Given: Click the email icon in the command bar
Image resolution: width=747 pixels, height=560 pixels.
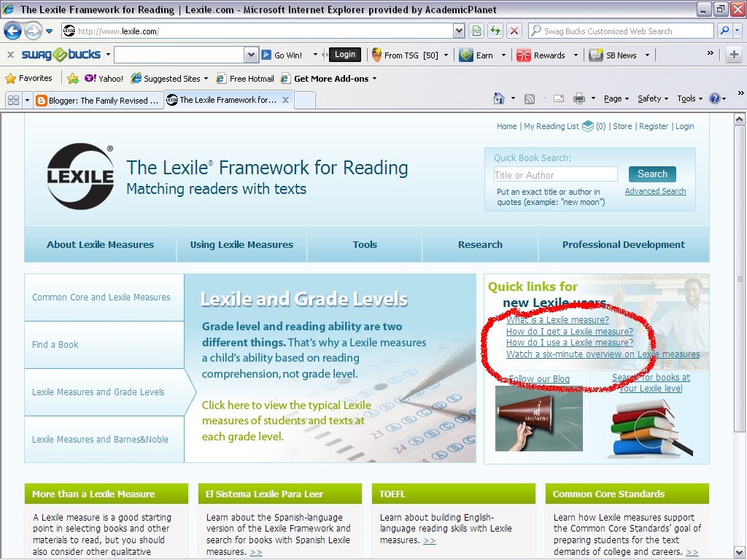Looking at the screenshot, I should click(x=558, y=99).
